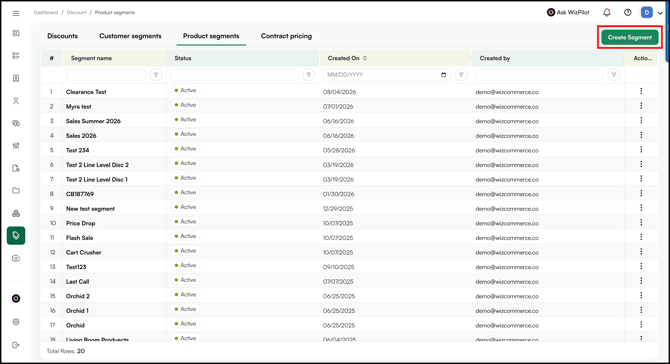Open the hamburger menu in the sidebar
This screenshot has height=364, width=670.
(x=16, y=13)
